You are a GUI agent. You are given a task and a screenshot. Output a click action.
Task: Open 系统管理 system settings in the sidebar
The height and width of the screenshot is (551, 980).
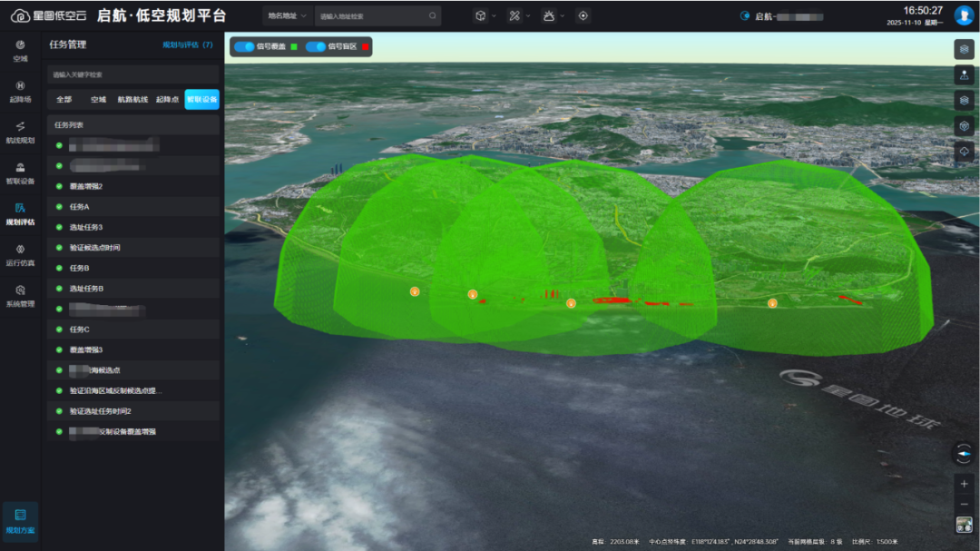[20, 295]
